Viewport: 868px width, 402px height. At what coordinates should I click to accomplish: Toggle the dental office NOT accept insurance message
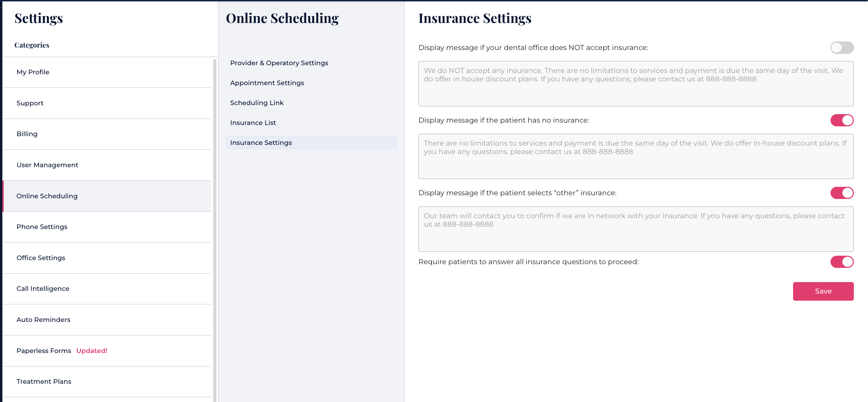(842, 48)
